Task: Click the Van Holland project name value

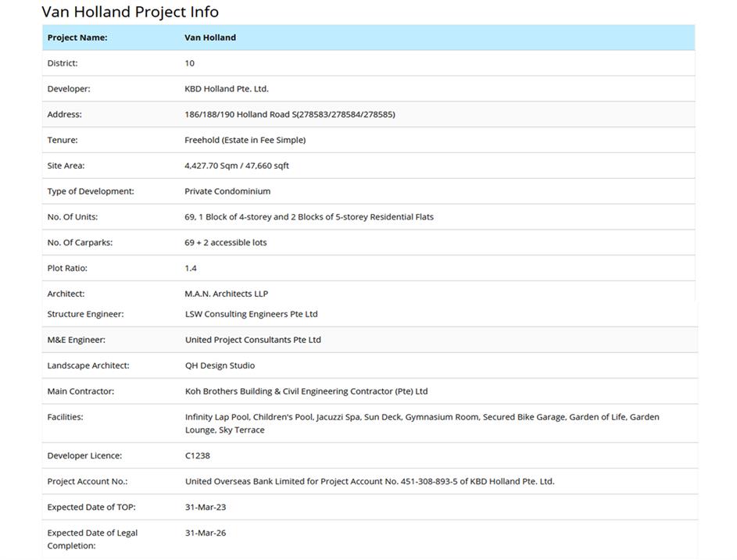Action: pos(210,37)
